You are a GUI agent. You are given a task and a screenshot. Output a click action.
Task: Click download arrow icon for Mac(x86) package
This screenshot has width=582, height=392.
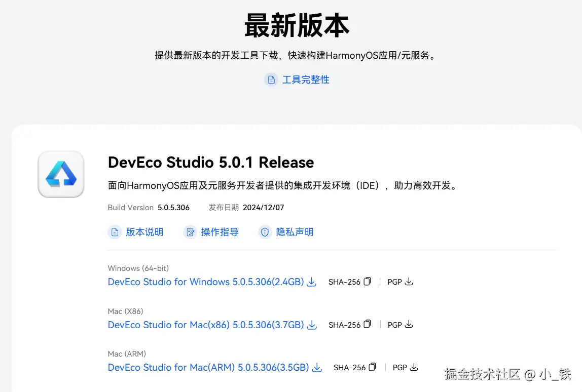click(312, 325)
